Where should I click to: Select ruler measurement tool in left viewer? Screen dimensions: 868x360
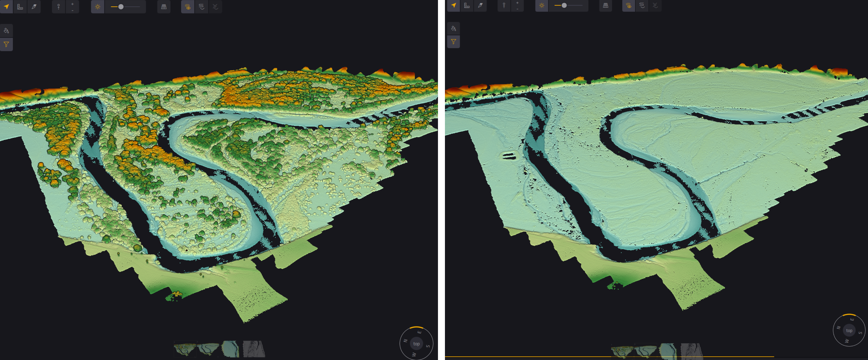coord(20,7)
